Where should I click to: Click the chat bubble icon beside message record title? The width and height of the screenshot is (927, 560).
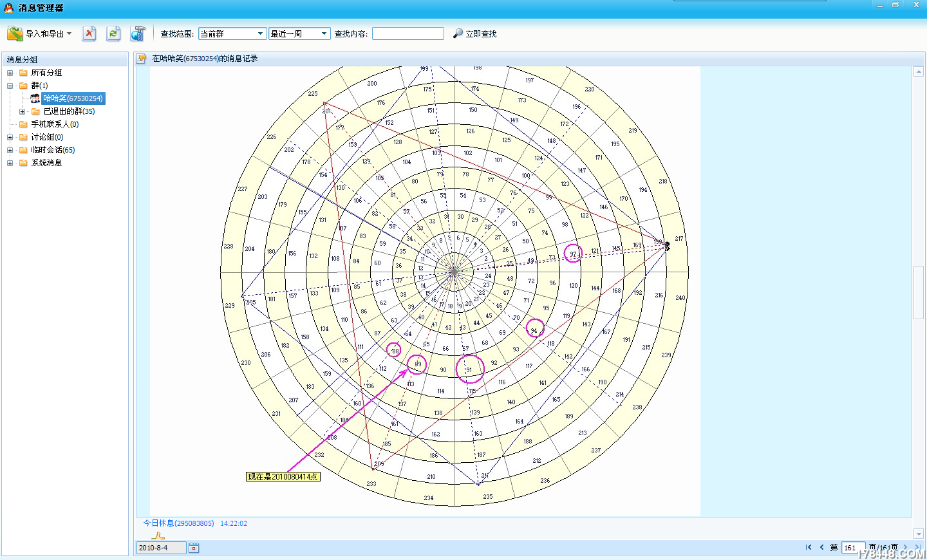tap(142, 59)
